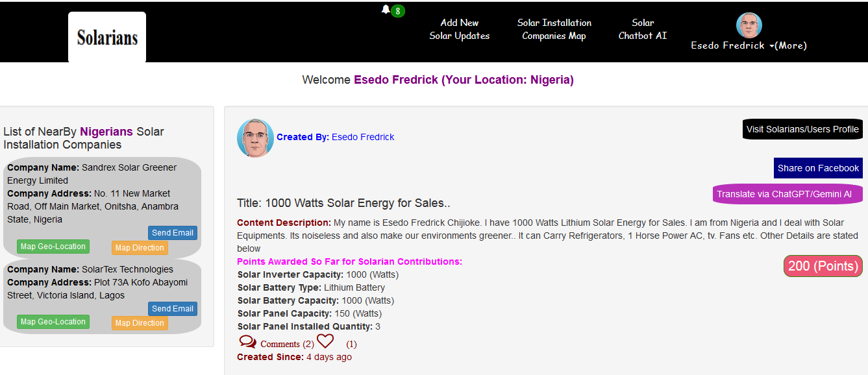Click the post author's avatar photo
Image resolution: width=868 pixels, height=375 pixels.
click(x=255, y=138)
